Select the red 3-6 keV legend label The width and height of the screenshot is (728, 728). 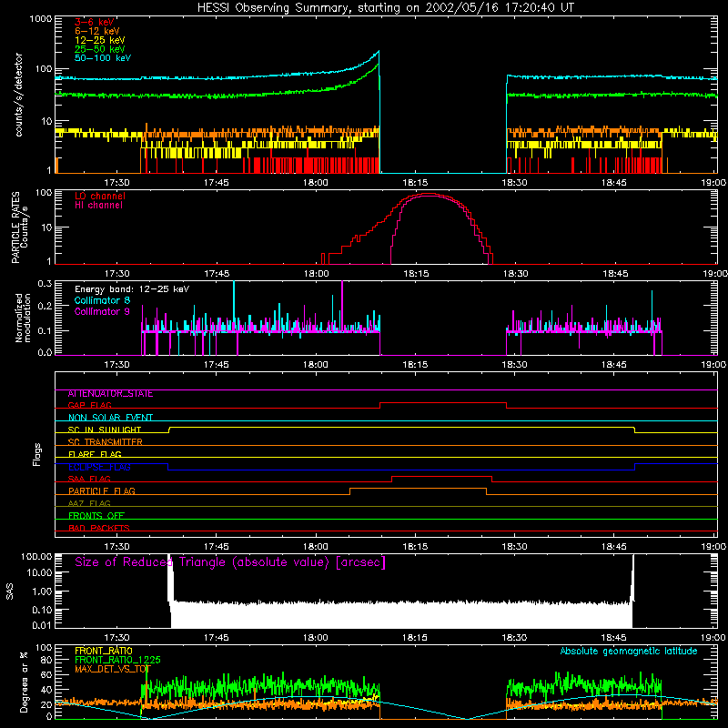click(95, 22)
